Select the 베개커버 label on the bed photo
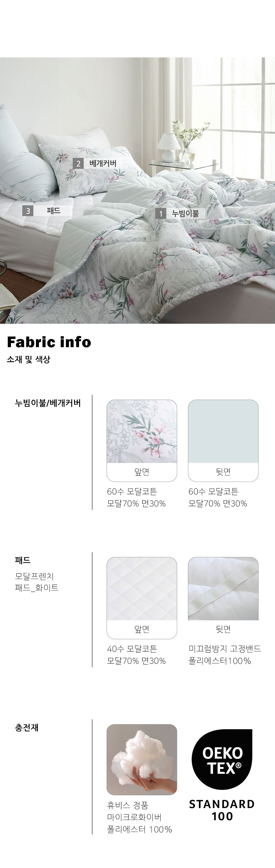The width and height of the screenshot is (275, 868). pos(103,164)
